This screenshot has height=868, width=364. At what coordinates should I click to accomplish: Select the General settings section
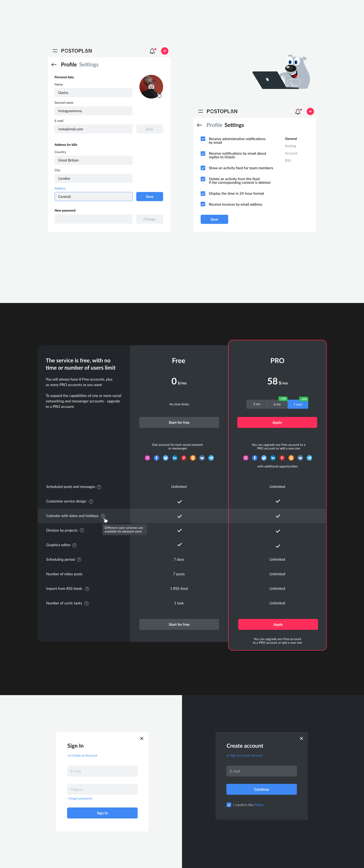pyautogui.click(x=291, y=139)
